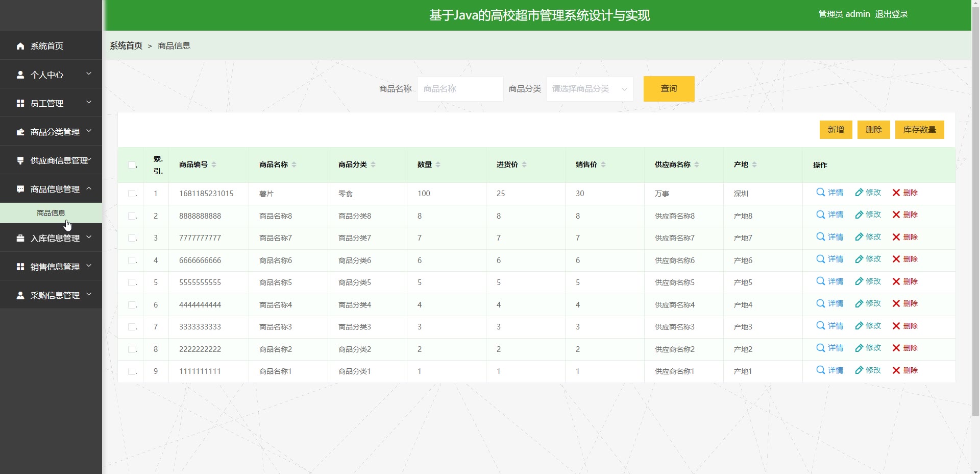This screenshot has height=474, width=980.
Task: Click the person icon for 个人中心
Action: tap(20, 75)
